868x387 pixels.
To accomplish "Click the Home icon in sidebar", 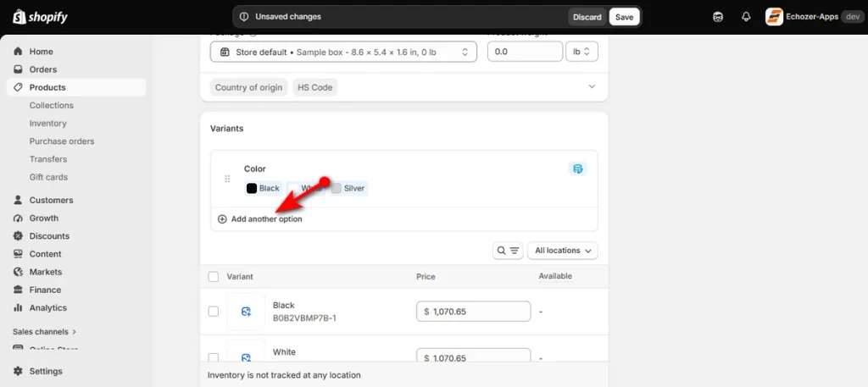I will click(19, 52).
